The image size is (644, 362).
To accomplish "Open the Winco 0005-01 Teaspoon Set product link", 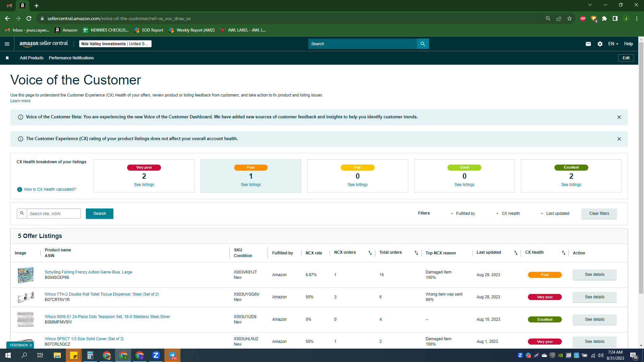I will pos(107,317).
